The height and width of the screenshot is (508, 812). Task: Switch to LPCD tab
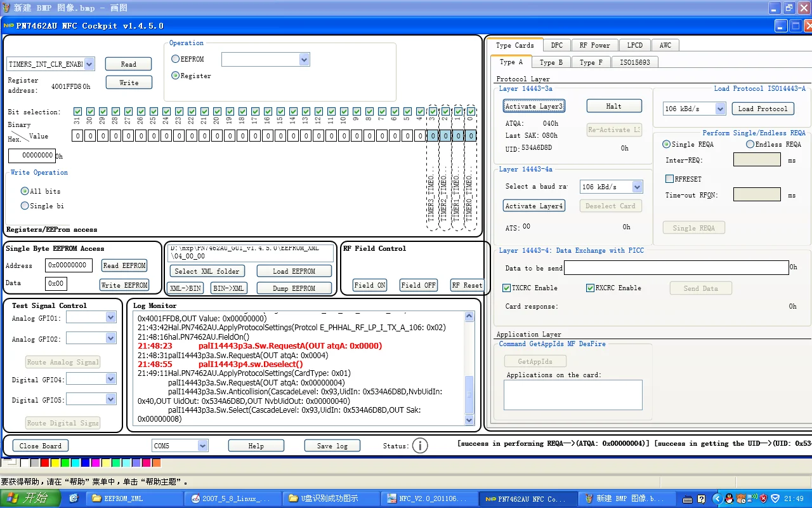tap(635, 45)
